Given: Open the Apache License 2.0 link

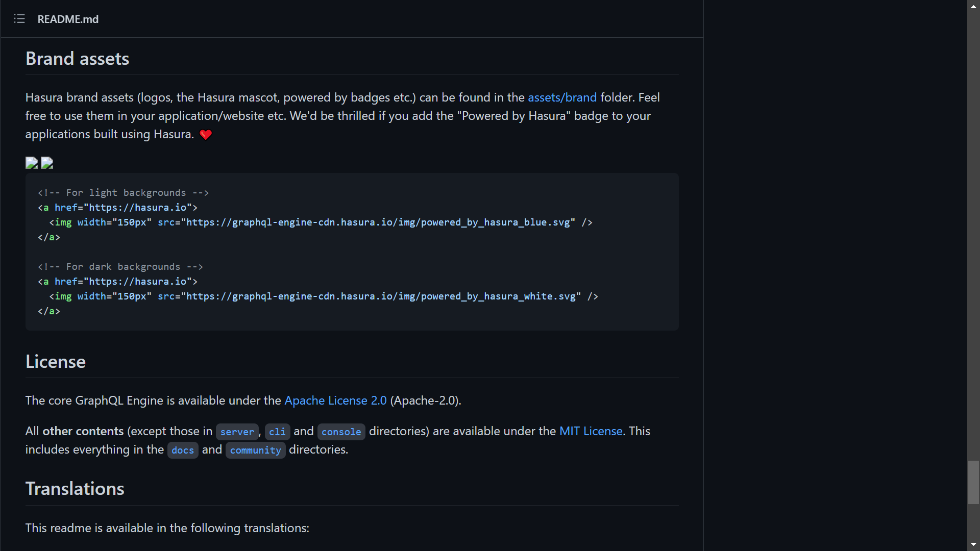Looking at the screenshot, I should [x=335, y=400].
